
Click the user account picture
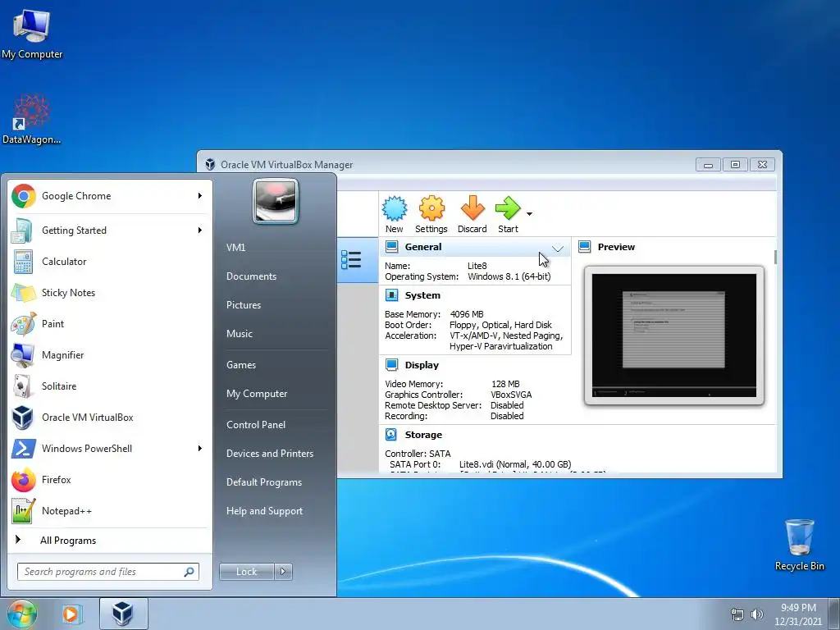click(276, 201)
